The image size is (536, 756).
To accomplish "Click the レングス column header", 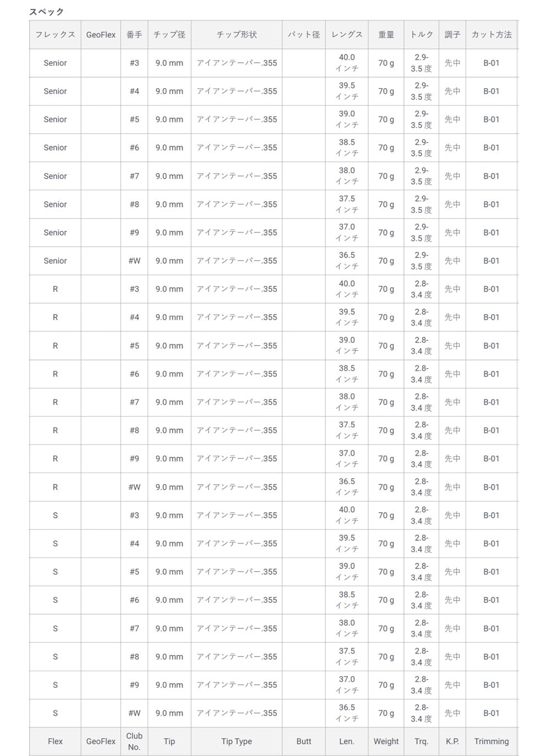I will [x=347, y=35].
